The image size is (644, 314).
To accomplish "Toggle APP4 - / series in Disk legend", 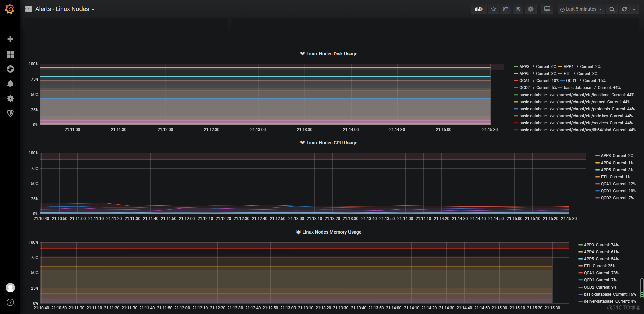I will point(571,67).
